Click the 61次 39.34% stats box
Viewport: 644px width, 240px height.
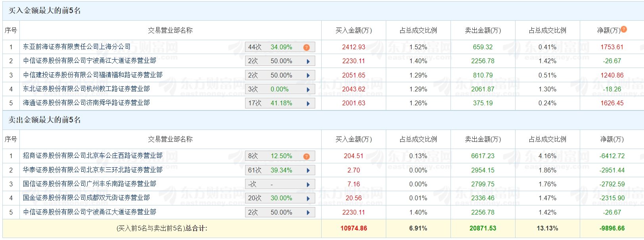[x=280, y=170]
